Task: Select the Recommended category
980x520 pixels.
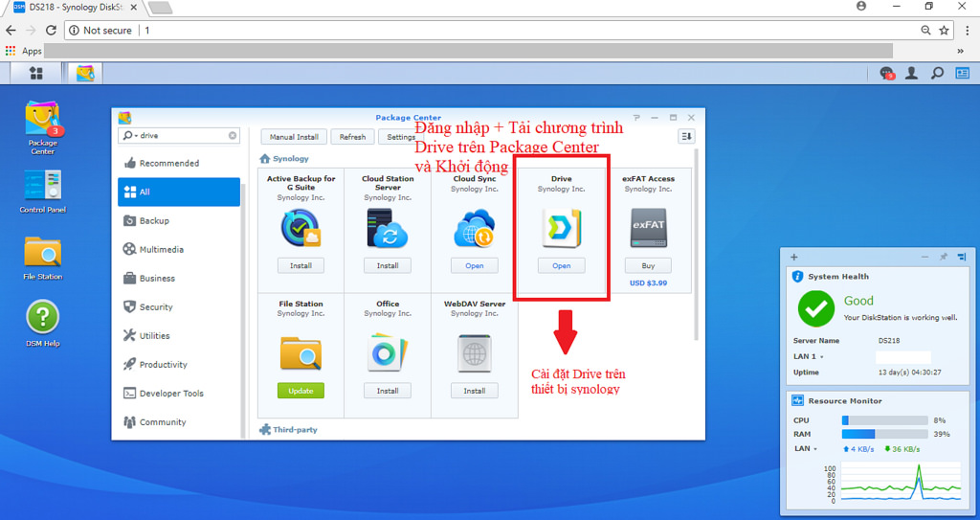Action: 179,163
